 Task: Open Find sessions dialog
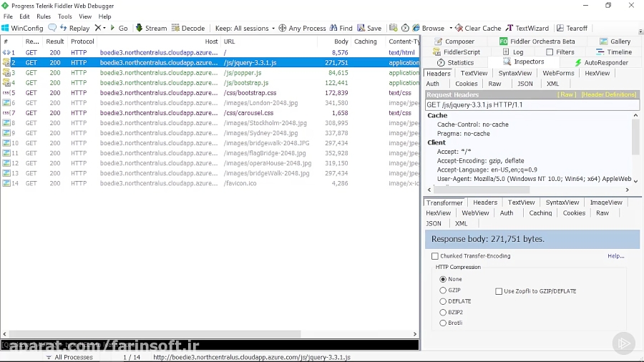[341, 29]
